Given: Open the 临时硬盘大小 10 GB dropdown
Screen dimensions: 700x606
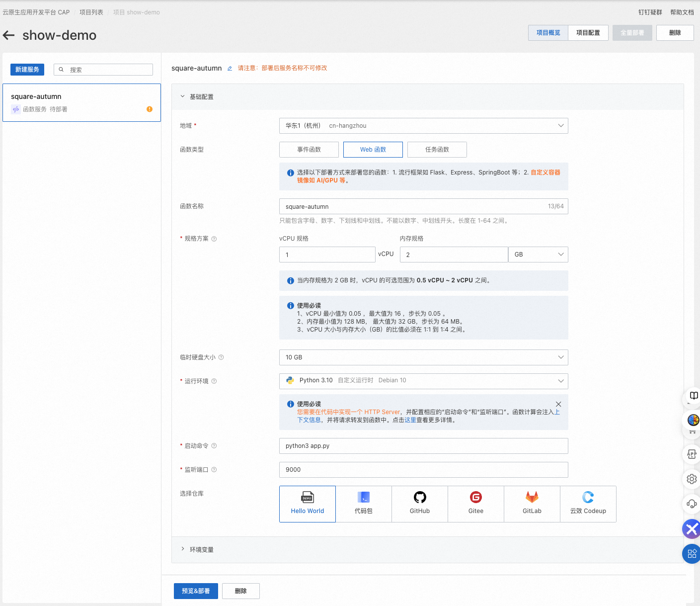Looking at the screenshot, I should click(424, 357).
